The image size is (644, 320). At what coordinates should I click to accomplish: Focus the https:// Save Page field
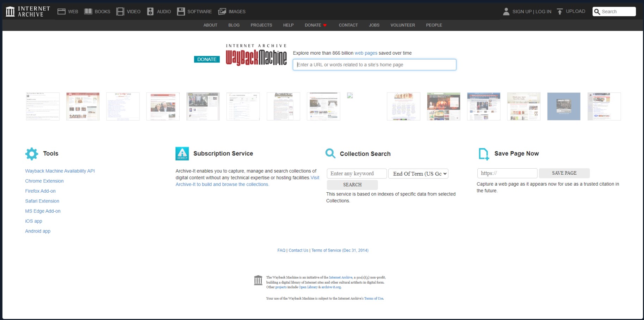pyautogui.click(x=507, y=173)
